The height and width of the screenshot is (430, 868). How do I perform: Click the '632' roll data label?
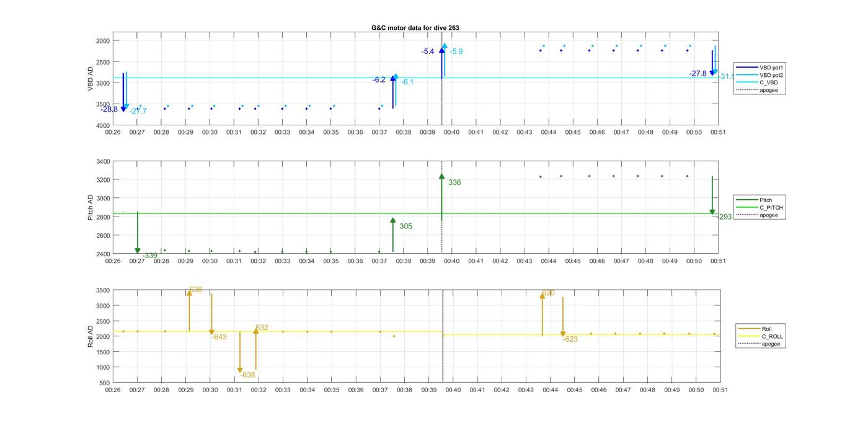pyautogui.click(x=262, y=328)
